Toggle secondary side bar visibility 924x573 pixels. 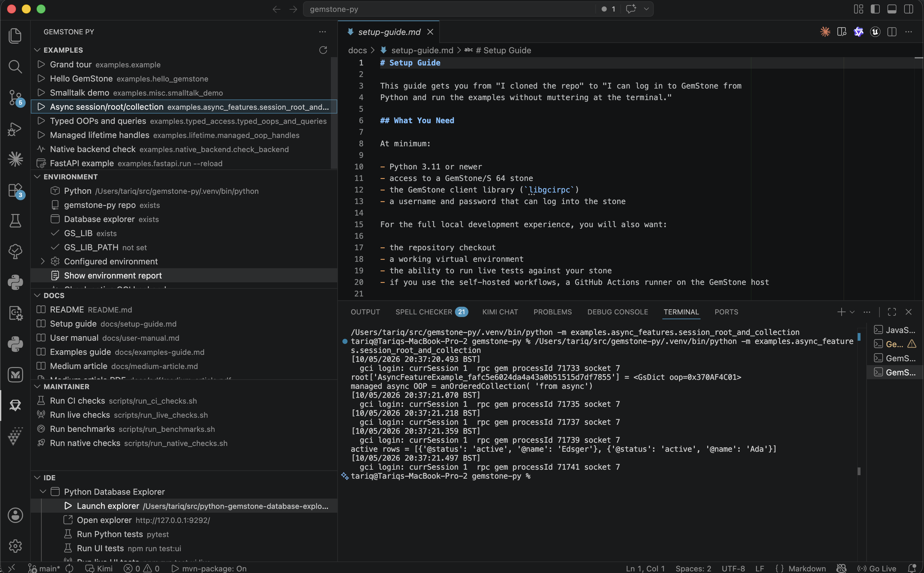(909, 9)
